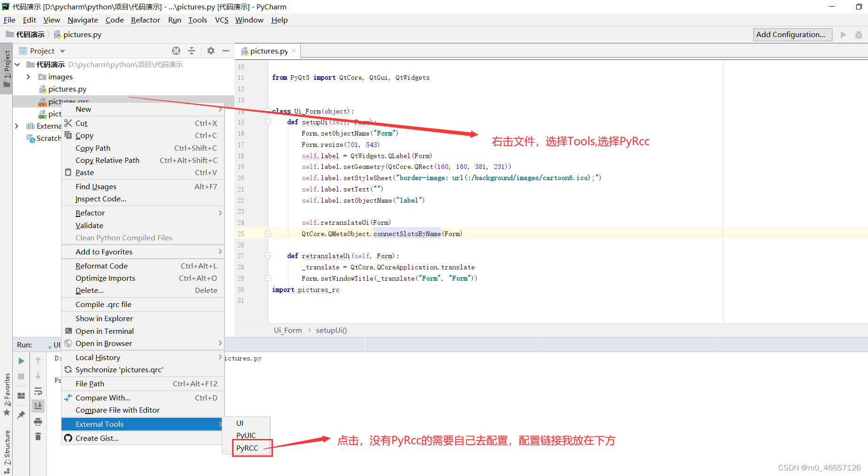Open New submenu arrow
Viewport: 868px width, 476px height.
(220, 109)
